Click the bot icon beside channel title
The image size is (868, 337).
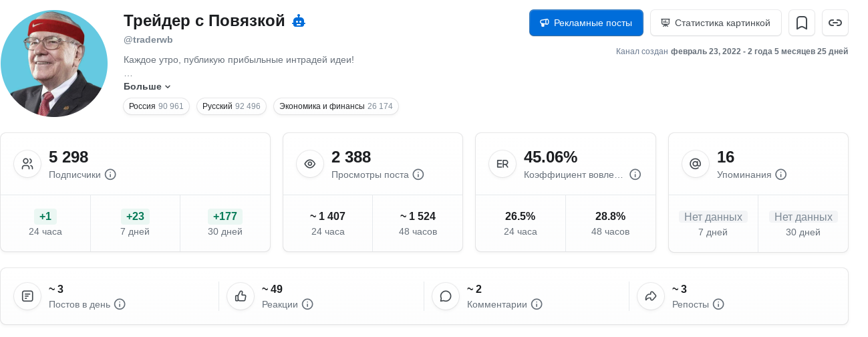pyautogui.click(x=299, y=21)
